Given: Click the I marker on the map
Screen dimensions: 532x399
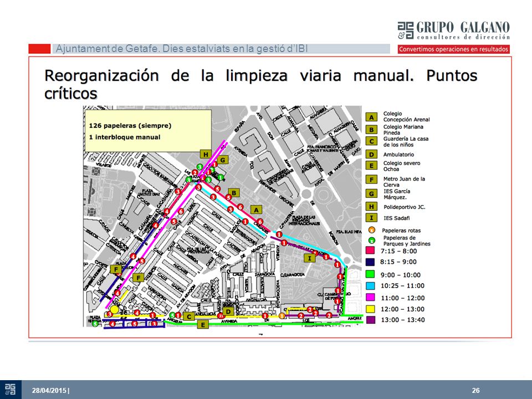Looking at the screenshot, I should 309,258.
